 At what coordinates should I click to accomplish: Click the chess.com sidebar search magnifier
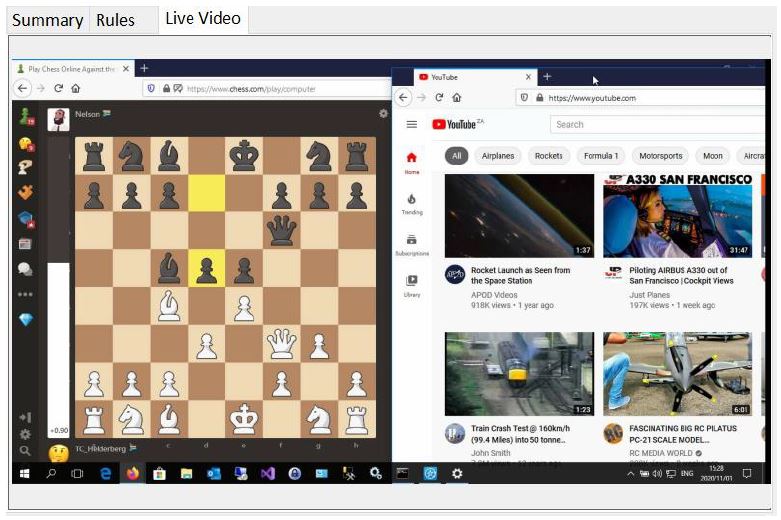(25, 451)
